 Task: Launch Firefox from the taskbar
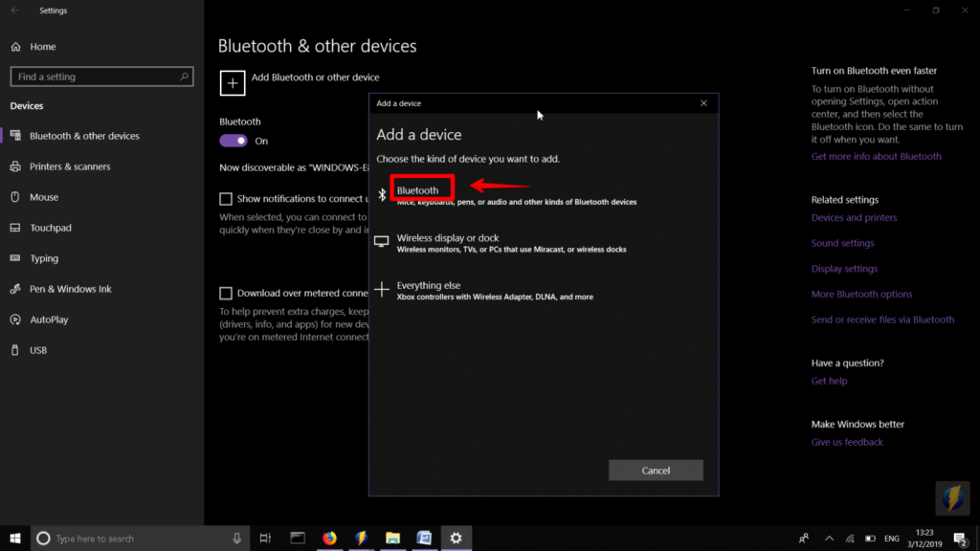click(x=329, y=538)
